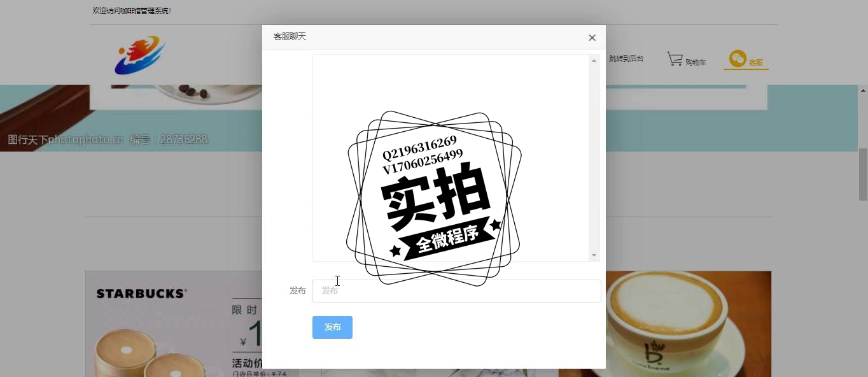Click the site logo in the header
This screenshot has height=377, width=868.
pyautogui.click(x=139, y=55)
